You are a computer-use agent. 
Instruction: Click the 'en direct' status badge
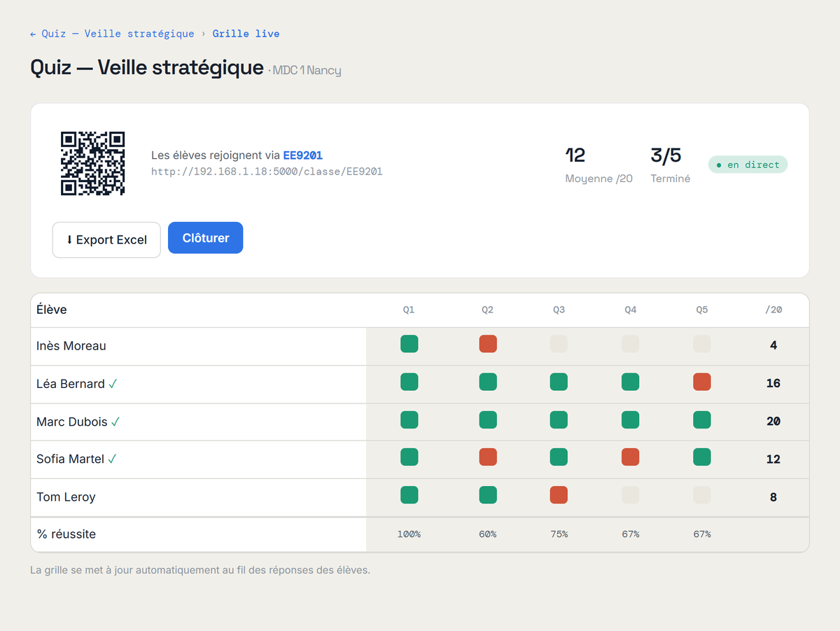[x=748, y=165]
